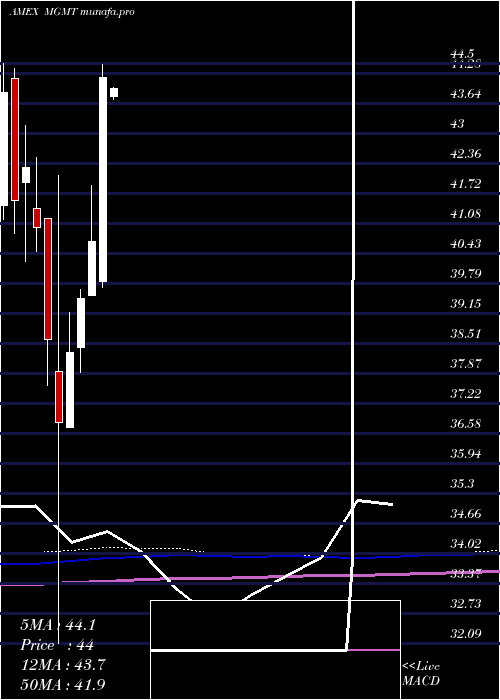500x700 pixels.
Task: Click the tall white candle reaching 44
Action: (103, 179)
